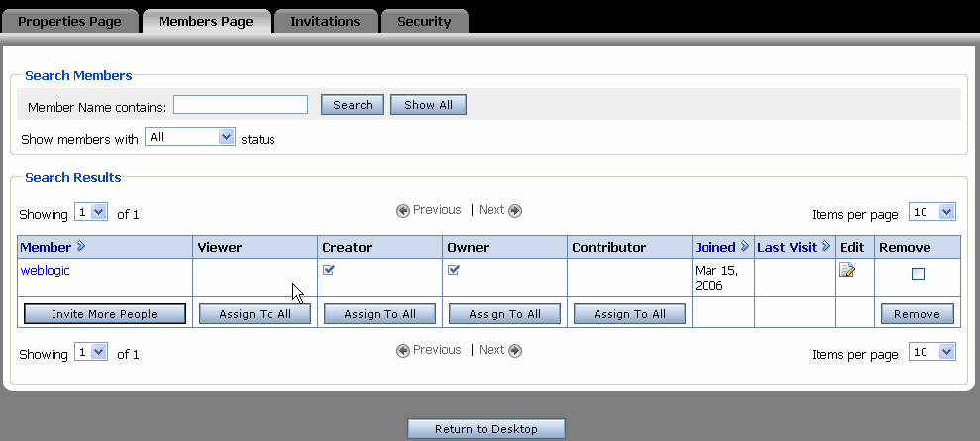
Task: Click Assign To All under Contributor
Action: [630, 314]
